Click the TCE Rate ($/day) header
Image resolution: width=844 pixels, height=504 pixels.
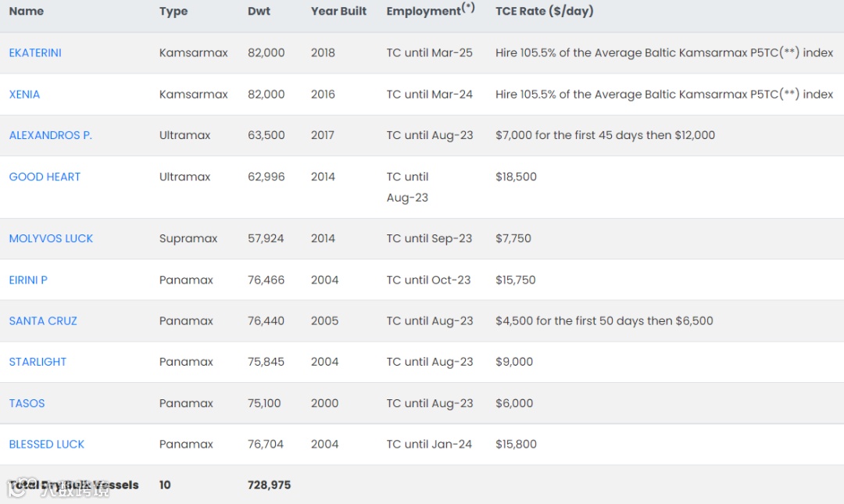pos(544,11)
